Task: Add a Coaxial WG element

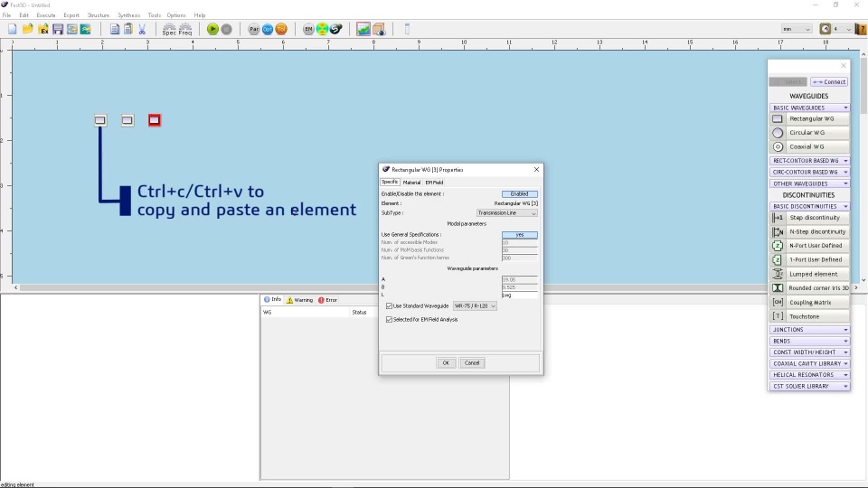Action: click(x=809, y=146)
